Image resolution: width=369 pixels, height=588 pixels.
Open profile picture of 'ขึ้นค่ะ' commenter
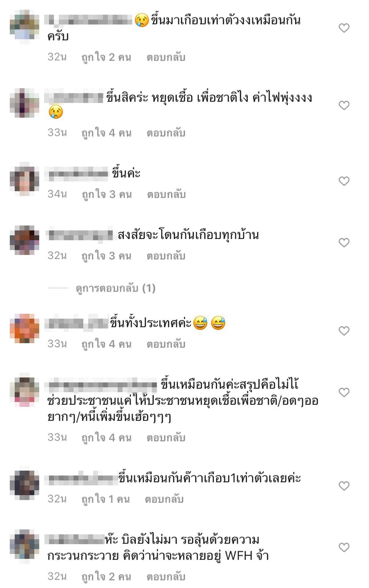coord(25,179)
